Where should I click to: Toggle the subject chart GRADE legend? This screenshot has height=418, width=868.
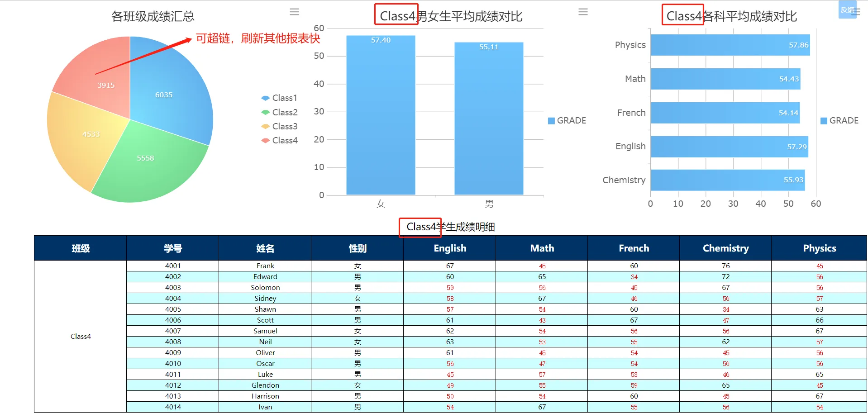[x=839, y=121]
